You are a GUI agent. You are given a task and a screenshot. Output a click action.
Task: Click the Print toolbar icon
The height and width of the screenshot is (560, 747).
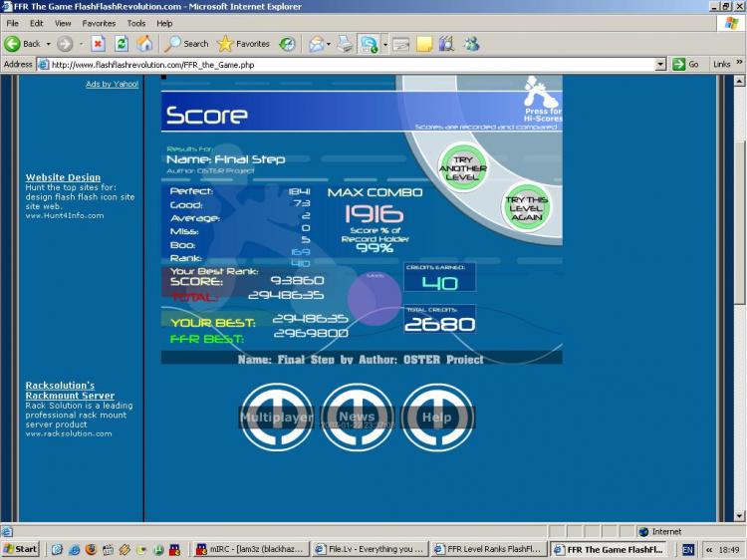coord(345,44)
